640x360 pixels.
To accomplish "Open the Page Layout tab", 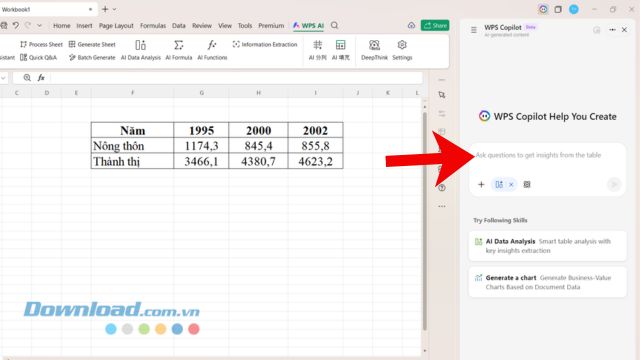I will 116,25.
